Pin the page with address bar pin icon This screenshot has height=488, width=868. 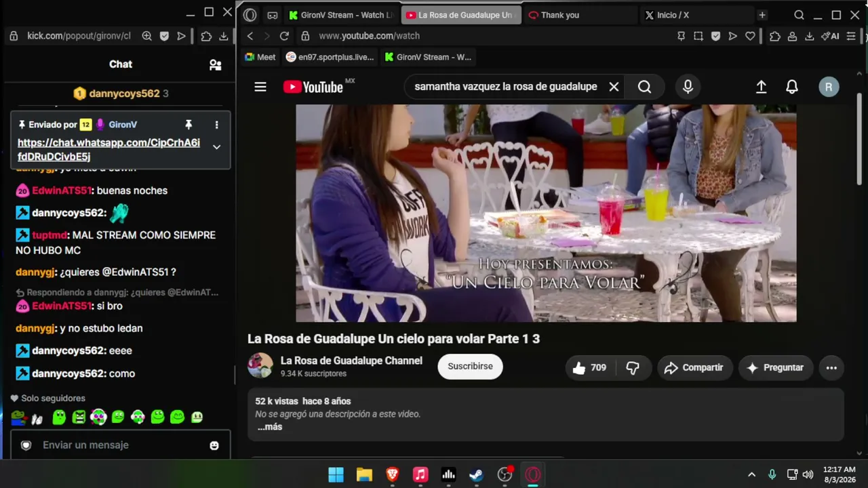coord(681,36)
